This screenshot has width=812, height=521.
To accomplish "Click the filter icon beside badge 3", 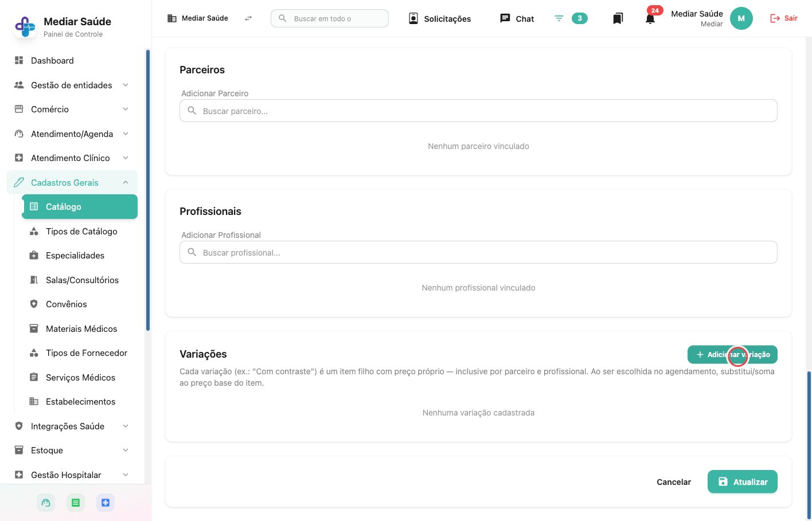I will (x=559, y=18).
